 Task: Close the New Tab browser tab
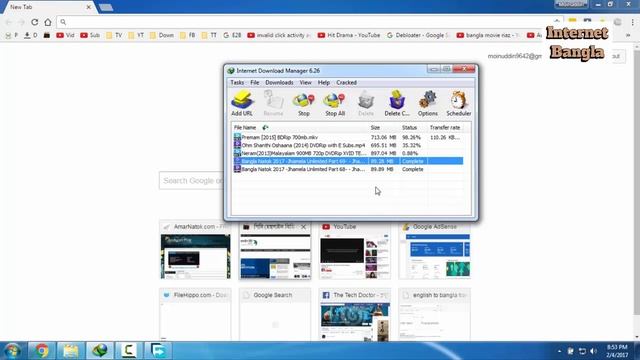tap(89, 7)
